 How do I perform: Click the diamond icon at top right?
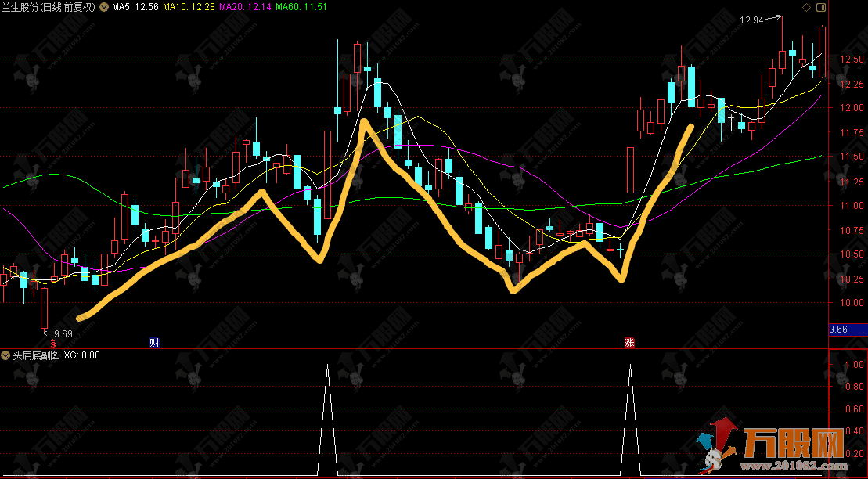point(807,7)
